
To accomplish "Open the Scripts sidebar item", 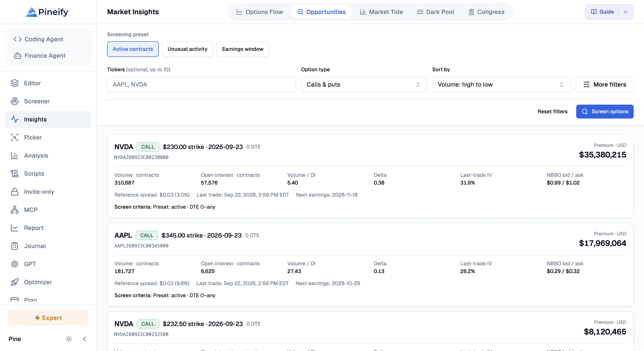I will point(48,173).
